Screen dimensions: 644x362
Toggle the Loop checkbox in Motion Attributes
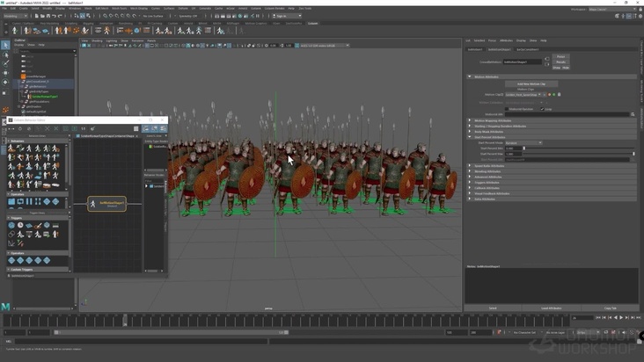pyautogui.click(x=543, y=109)
